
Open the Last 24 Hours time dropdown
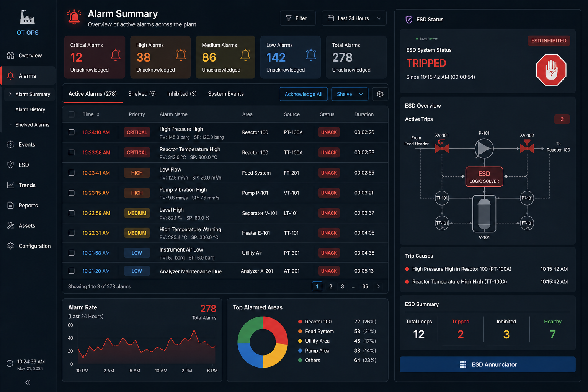[354, 18]
